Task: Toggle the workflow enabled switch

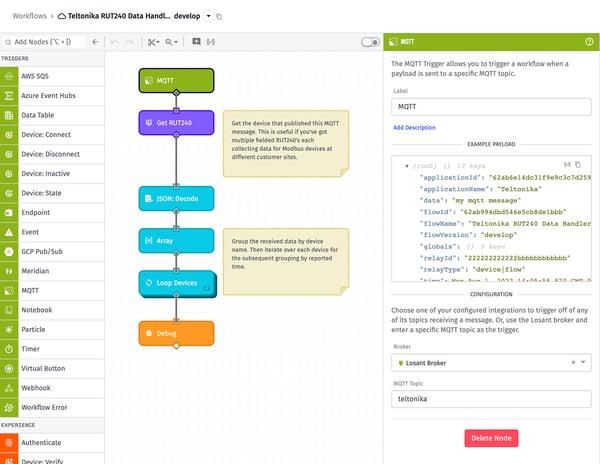Action: pyautogui.click(x=370, y=42)
